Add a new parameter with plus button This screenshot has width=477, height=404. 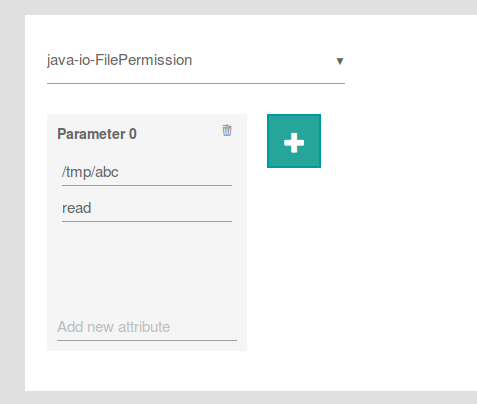point(294,141)
